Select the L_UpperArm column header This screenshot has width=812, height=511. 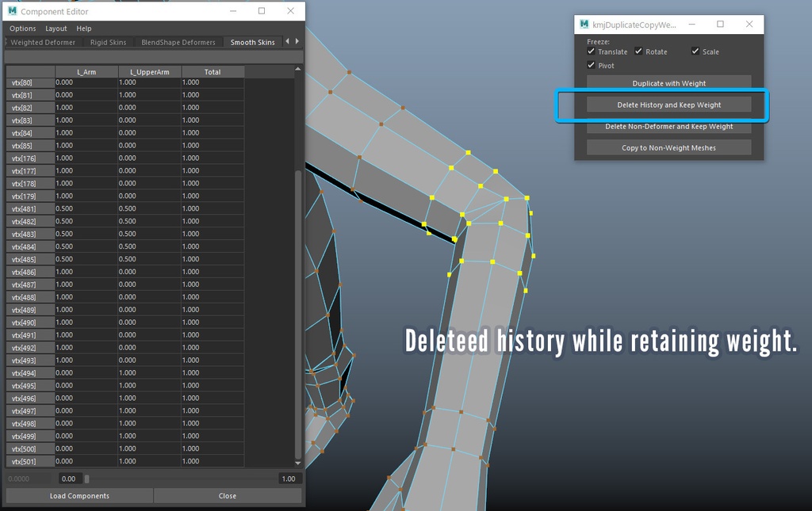coord(150,72)
